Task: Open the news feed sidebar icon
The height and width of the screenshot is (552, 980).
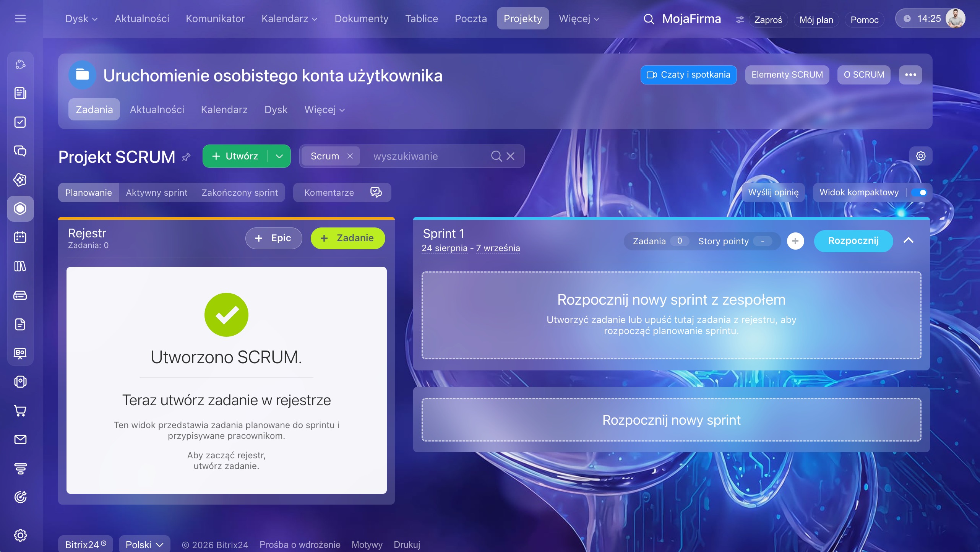Action: (x=20, y=93)
